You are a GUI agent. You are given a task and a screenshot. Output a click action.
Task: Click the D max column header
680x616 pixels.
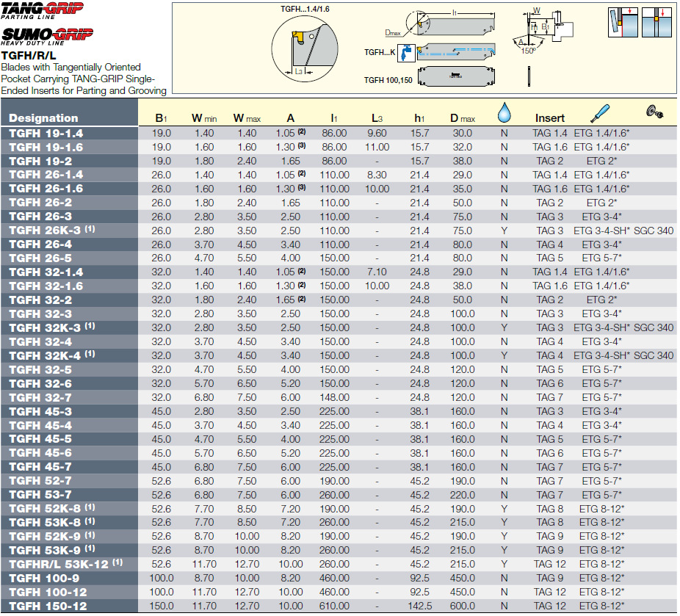pos(463,118)
